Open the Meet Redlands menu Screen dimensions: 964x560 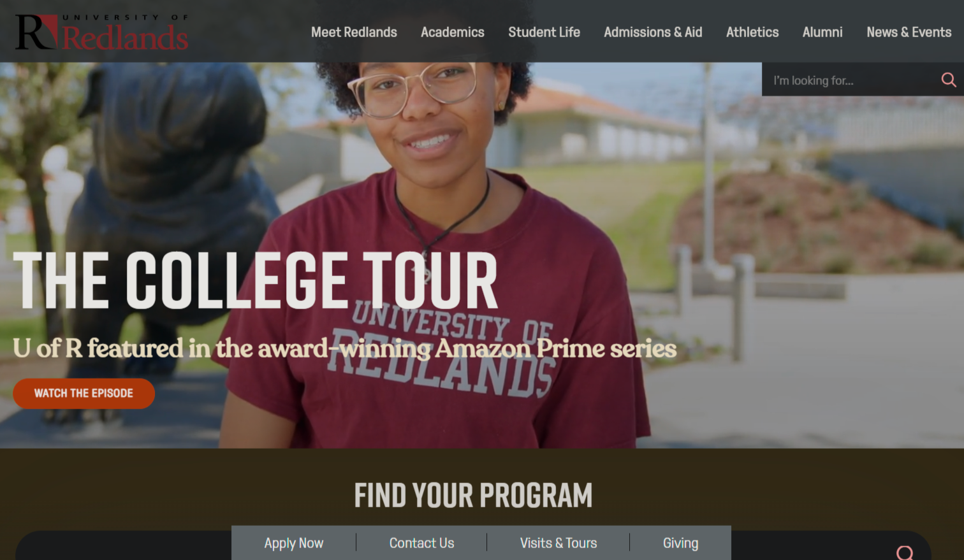click(354, 32)
